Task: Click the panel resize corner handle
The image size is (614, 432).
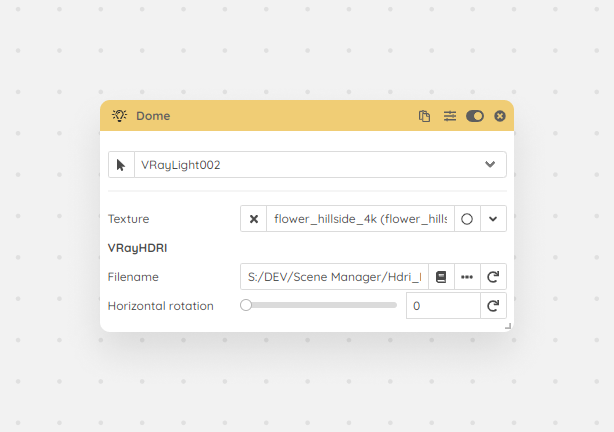Action: [508, 326]
